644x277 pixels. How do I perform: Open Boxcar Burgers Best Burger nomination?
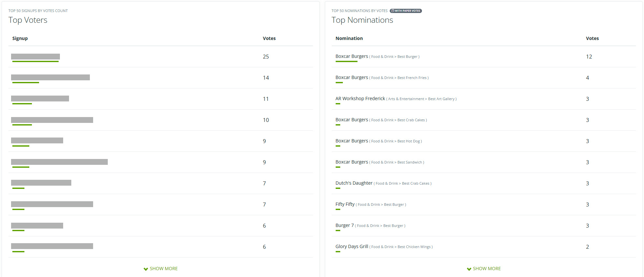click(x=352, y=56)
